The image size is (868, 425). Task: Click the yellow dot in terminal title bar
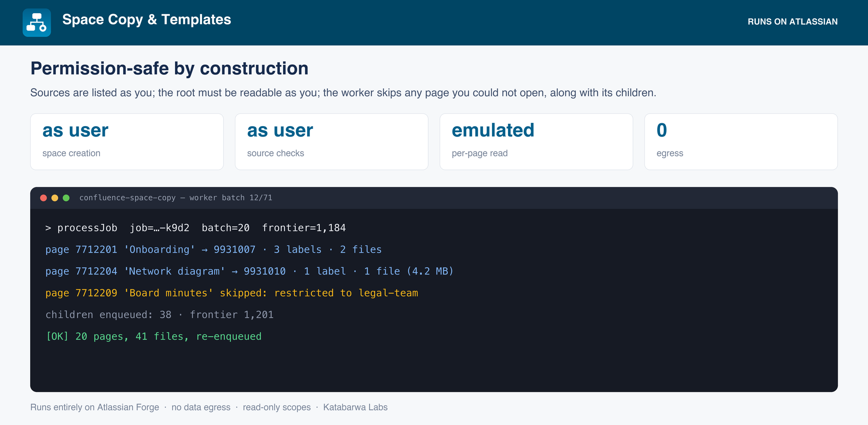[55, 198]
